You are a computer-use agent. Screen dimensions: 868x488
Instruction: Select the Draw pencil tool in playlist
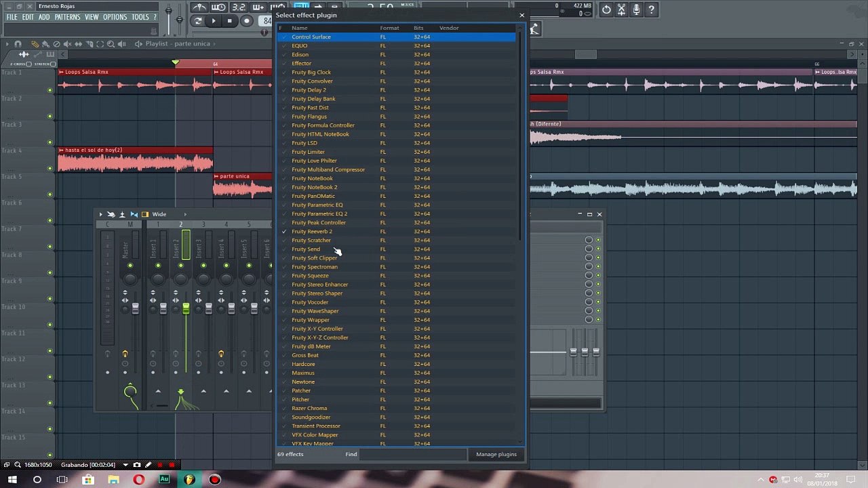coord(35,44)
